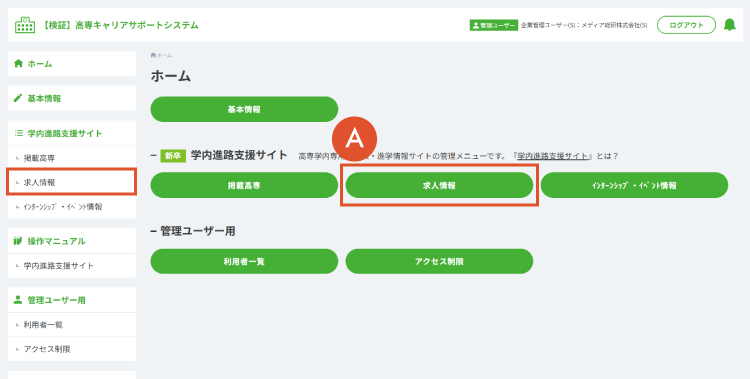This screenshot has height=379, width=750.
Task: Click the book icon beside 操作マニュアル
Action: point(18,241)
